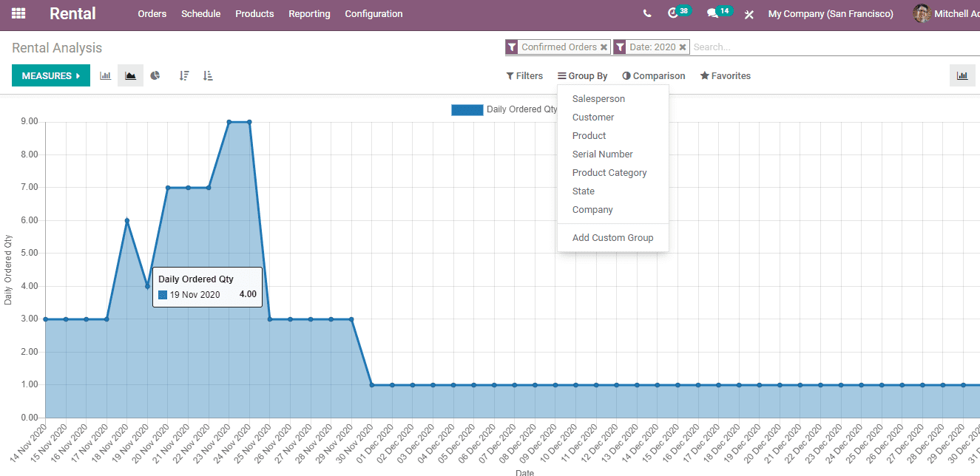Click Mitchell Admin avatar picture
980x476 pixels.
[x=922, y=13]
